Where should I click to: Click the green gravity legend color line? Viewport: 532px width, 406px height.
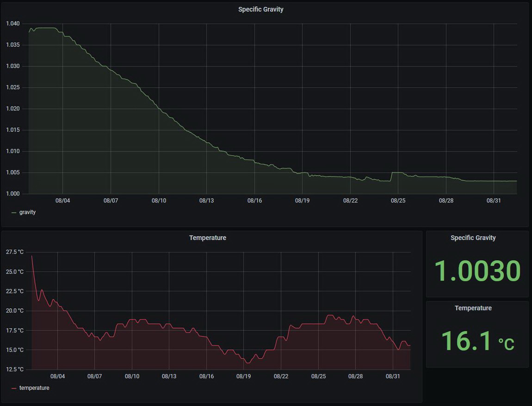pyautogui.click(x=14, y=213)
